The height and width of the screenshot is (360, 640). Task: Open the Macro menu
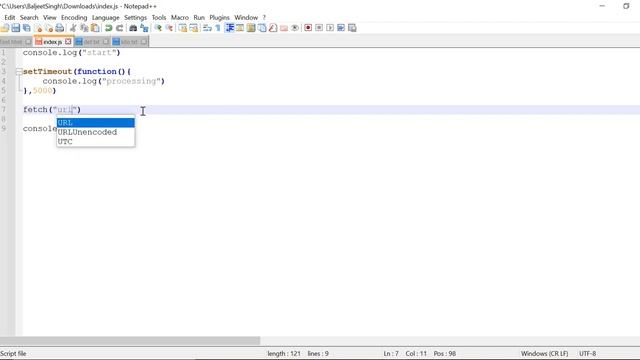[x=180, y=18]
